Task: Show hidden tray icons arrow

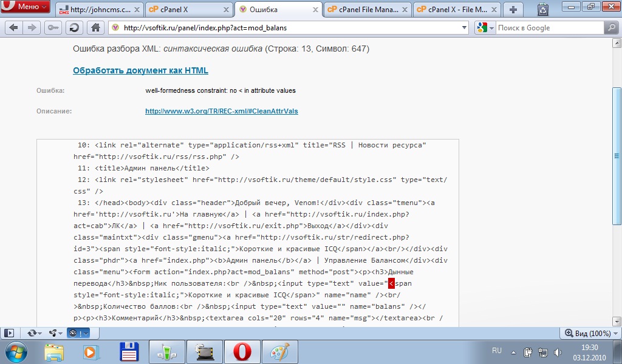Action: click(x=513, y=352)
